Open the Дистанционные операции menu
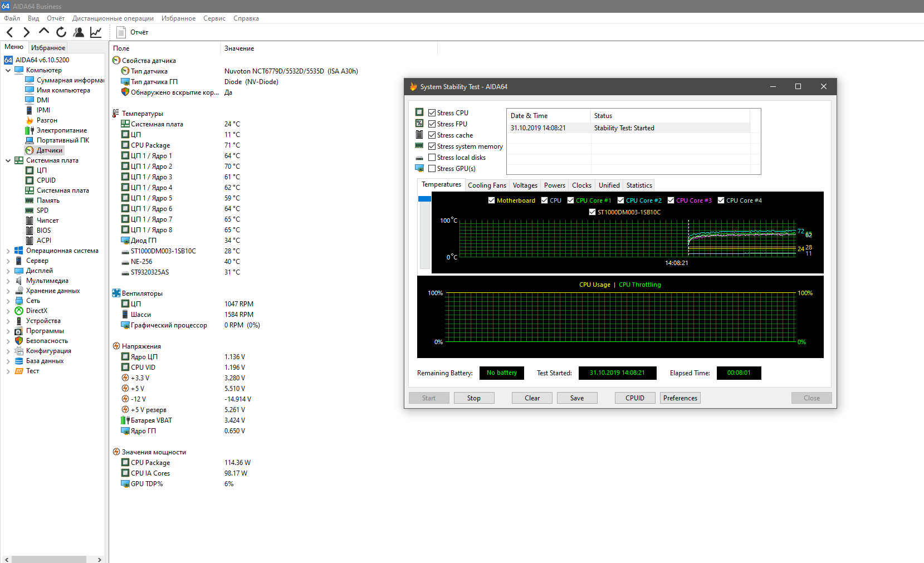The image size is (924, 563). click(113, 18)
